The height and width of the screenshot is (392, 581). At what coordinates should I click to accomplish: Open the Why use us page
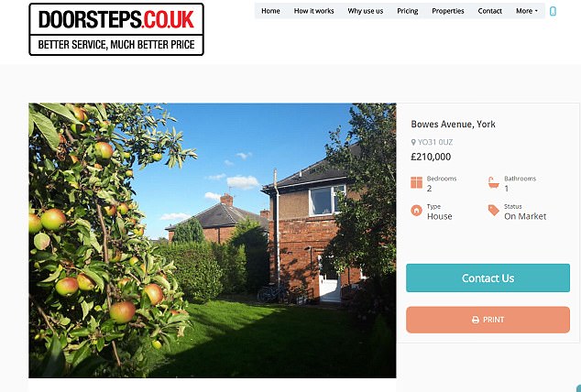click(366, 11)
